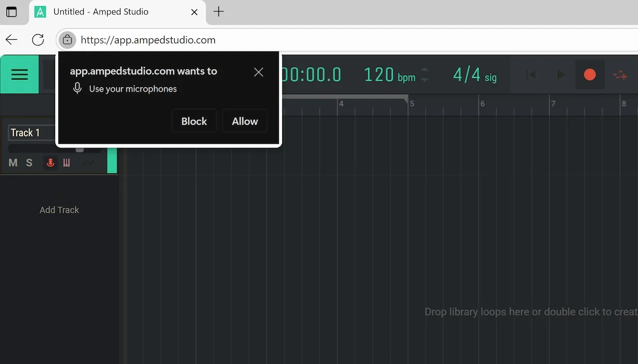638x364 pixels.
Task: Click the piano keys icon on Track 1
Action: point(66,163)
